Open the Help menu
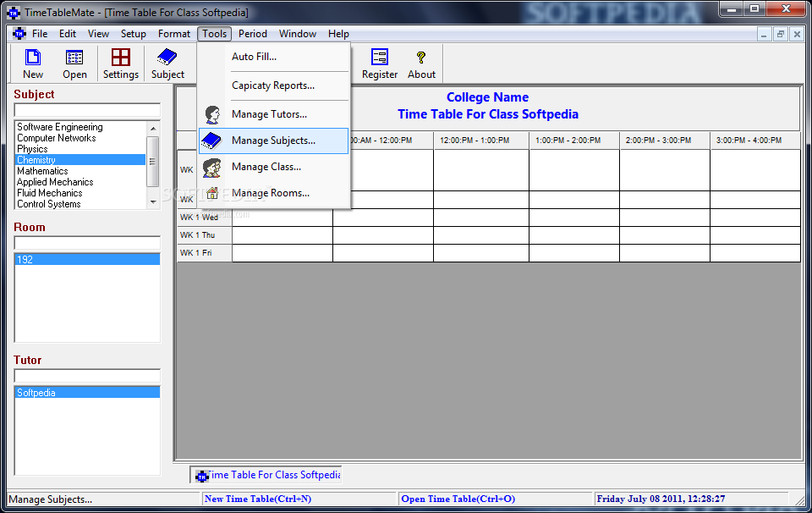This screenshot has height=513, width=812. click(x=338, y=34)
